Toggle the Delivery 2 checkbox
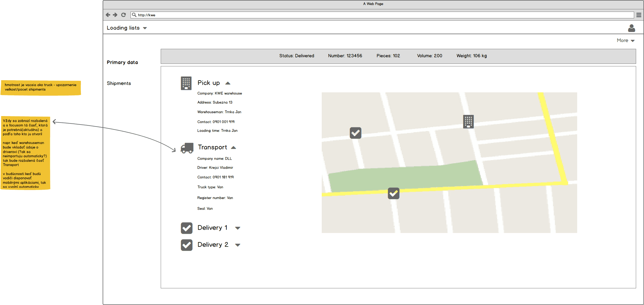Image resolution: width=644 pixels, height=305 pixels. (x=187, y=245)
